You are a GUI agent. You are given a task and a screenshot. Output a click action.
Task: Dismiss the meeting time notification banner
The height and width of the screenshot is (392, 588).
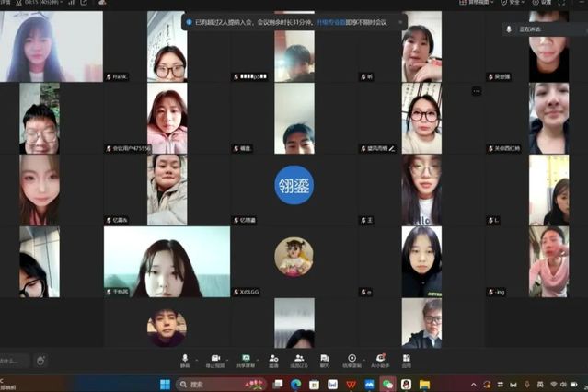pyautogui.click(x=400, y=22)
